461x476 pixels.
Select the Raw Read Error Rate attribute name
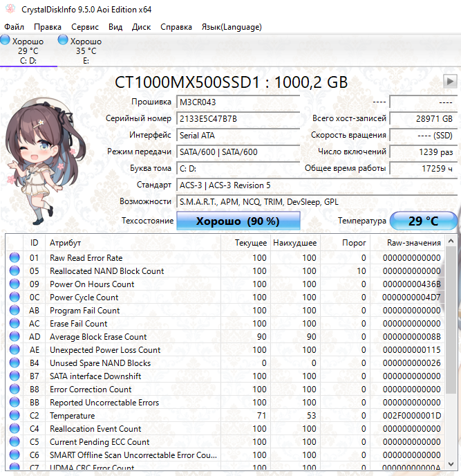(x=86, y=258)
